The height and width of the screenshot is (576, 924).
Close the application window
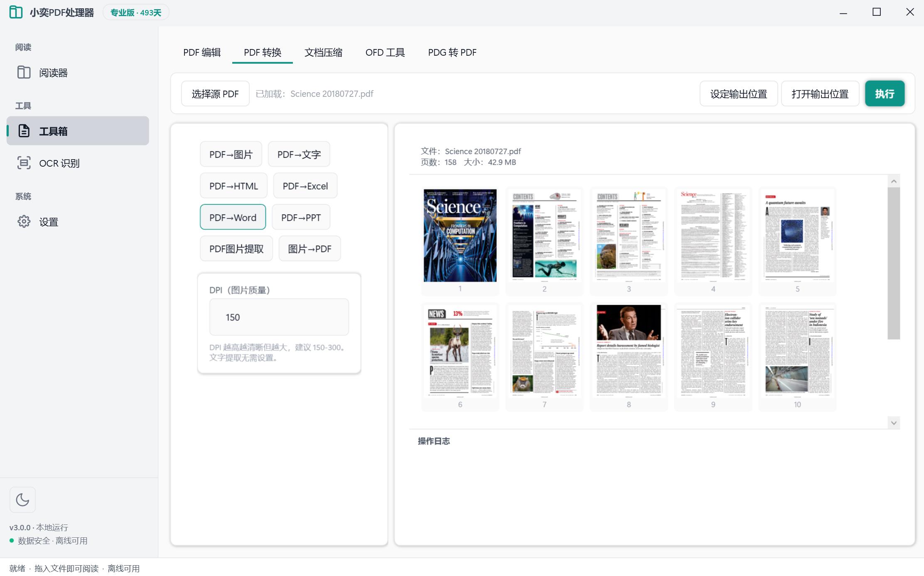pyautogui.click(x=910, y=12)
